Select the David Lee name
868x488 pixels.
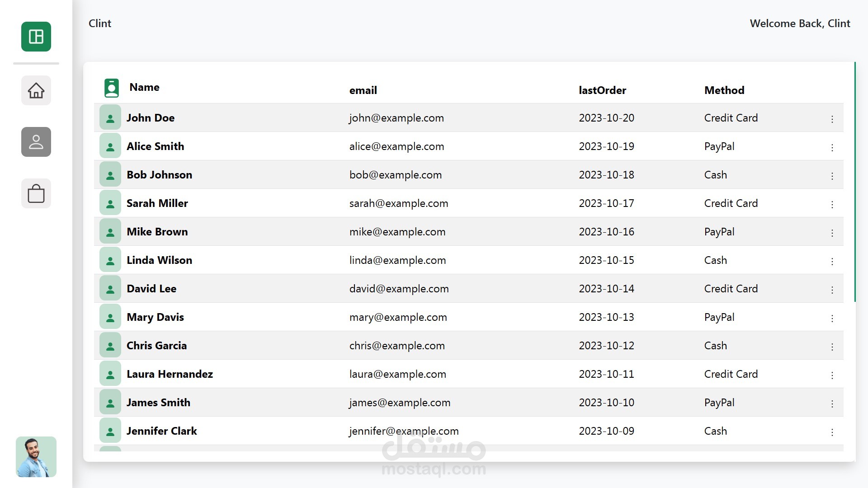151,289
